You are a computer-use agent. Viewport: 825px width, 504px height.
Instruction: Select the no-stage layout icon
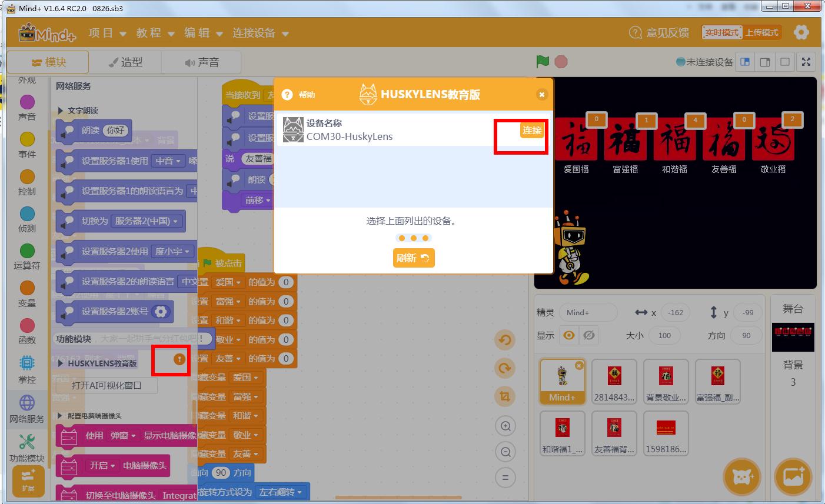(785, 62)
